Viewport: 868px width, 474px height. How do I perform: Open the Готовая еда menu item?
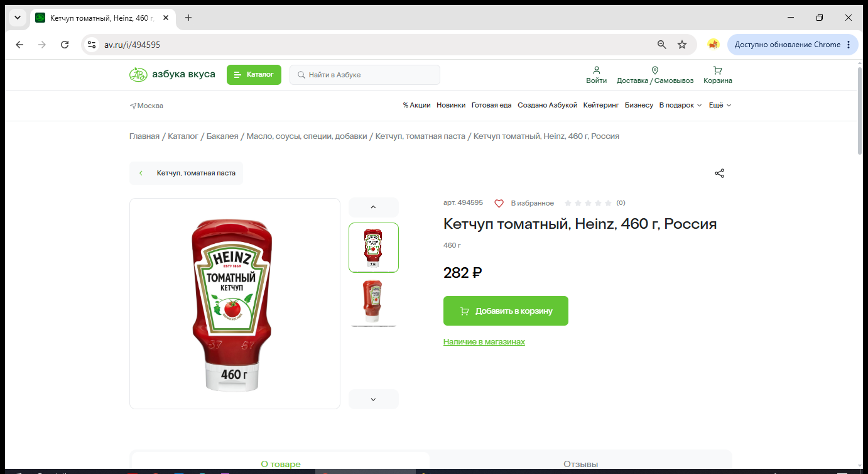click(x=492, y=105)
